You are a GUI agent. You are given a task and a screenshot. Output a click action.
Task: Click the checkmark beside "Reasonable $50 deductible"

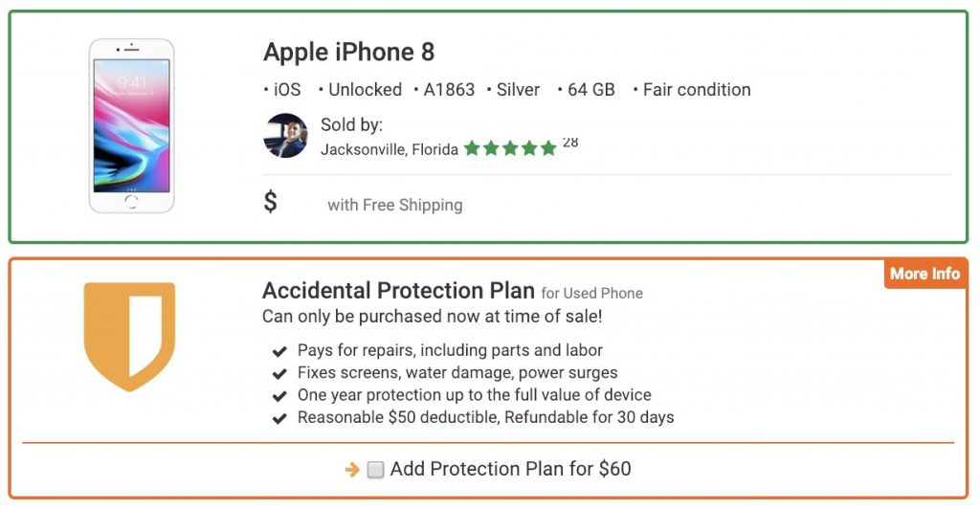(x=279, y=418)
